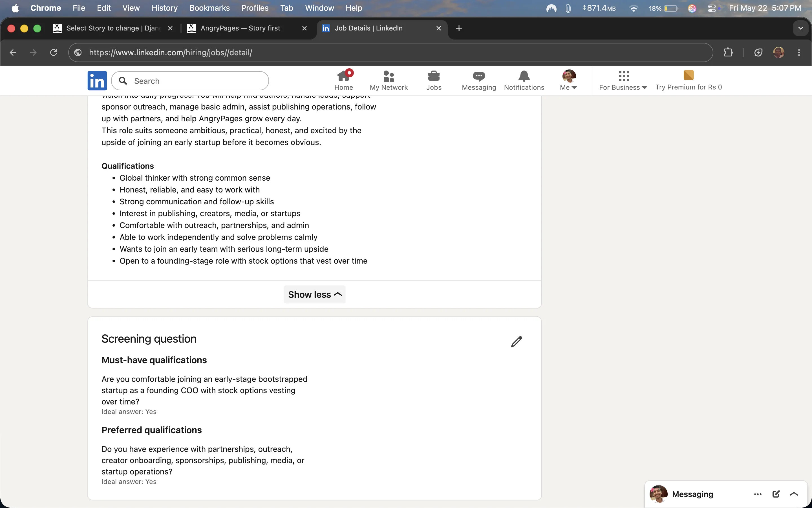Screen dimensions: 812x508
Task: Click 'Global thinker with strong common sense'
Action: coord(195,178)
